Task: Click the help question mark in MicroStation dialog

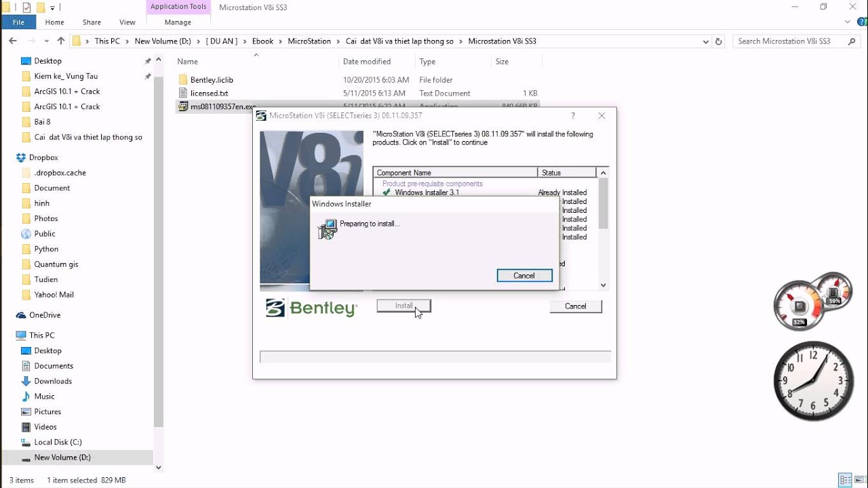Action: [573, 116]
